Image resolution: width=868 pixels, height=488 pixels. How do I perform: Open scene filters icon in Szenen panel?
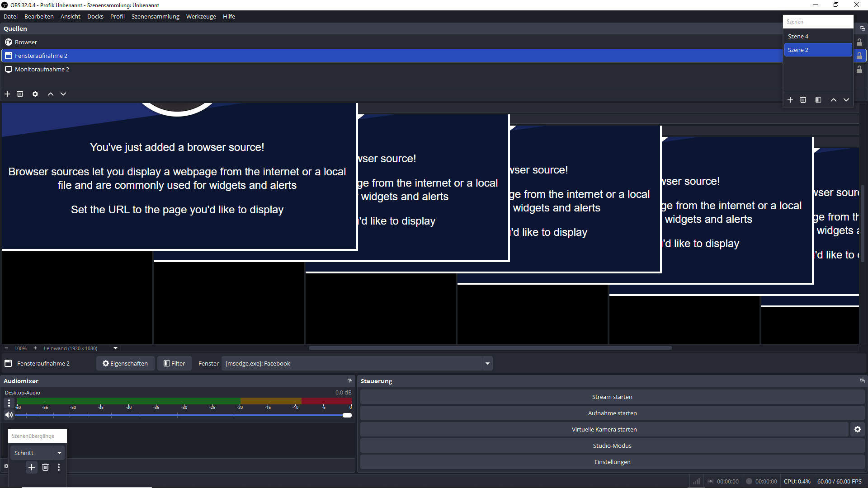tap(818, 100)
